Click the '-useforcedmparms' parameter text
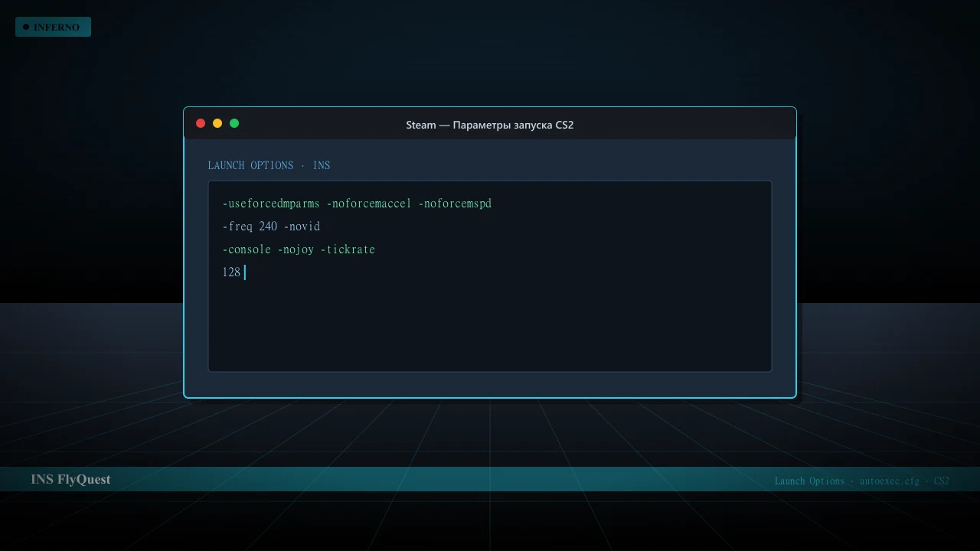 click(271, 204)
